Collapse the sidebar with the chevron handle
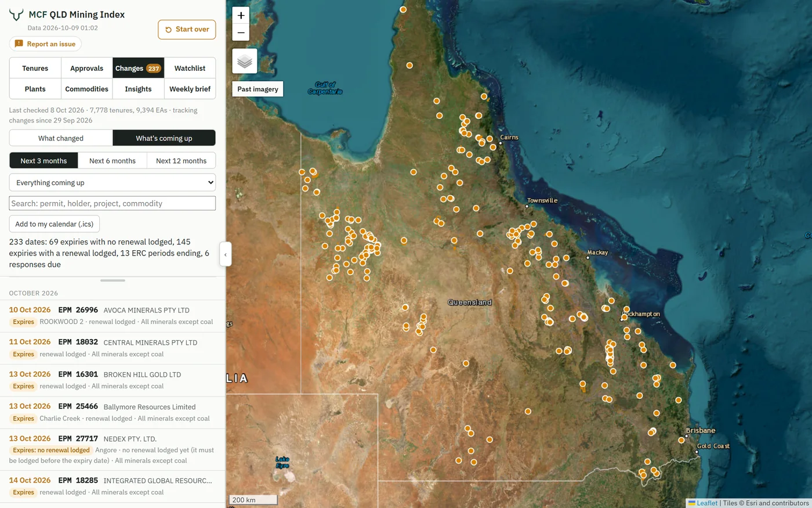This screenshot has width=812, height=508. click(226, 254)
